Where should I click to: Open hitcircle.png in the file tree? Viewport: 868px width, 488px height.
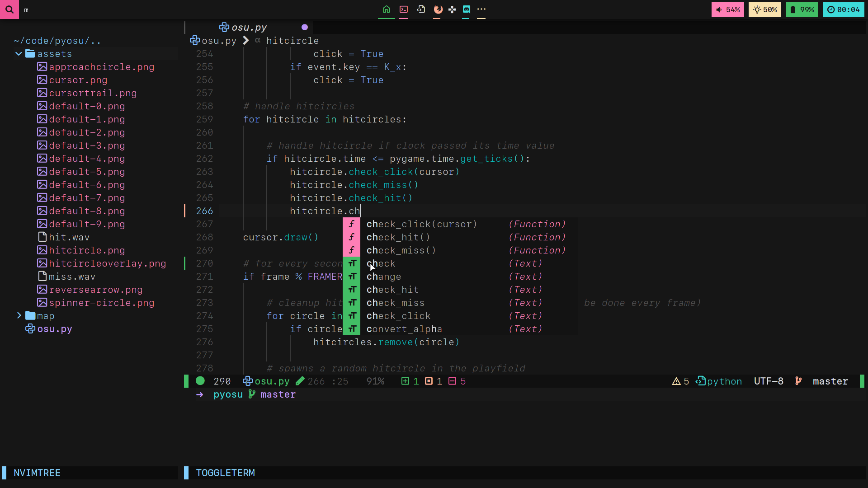[x=86, y=250]
